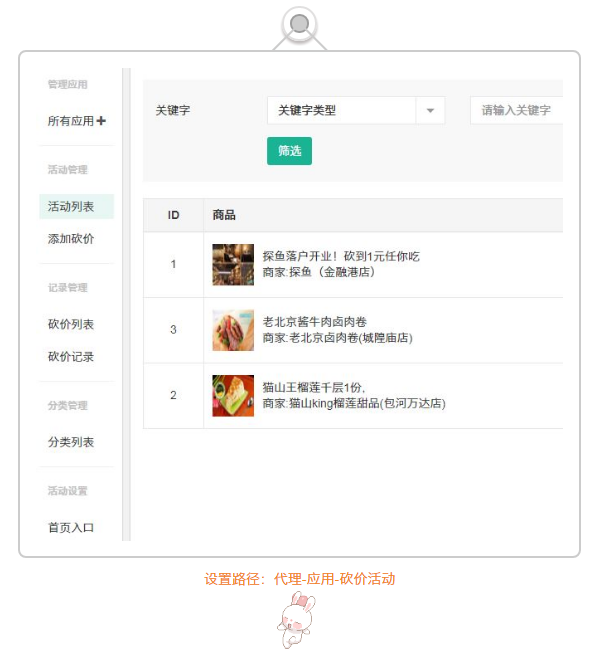Viewport: 602px width, 652px height.
Task: Open the 探鱼 product thumbnail image
Action: pos(233,264)
